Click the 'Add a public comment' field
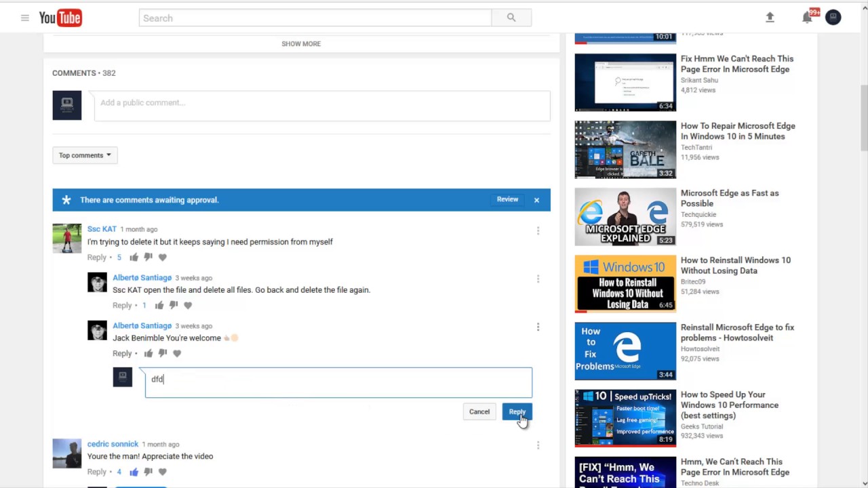Image resolution: width=868 pixels, height=488 pixels. (322, 105)
